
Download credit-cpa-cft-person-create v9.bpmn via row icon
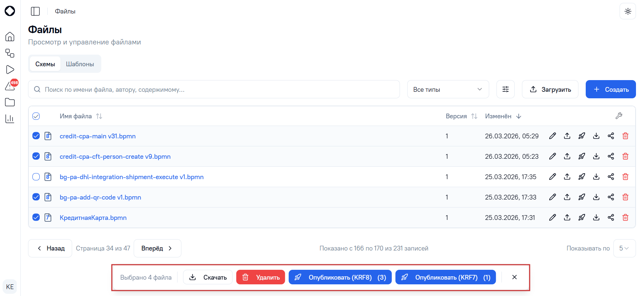[x=596, y=156]
